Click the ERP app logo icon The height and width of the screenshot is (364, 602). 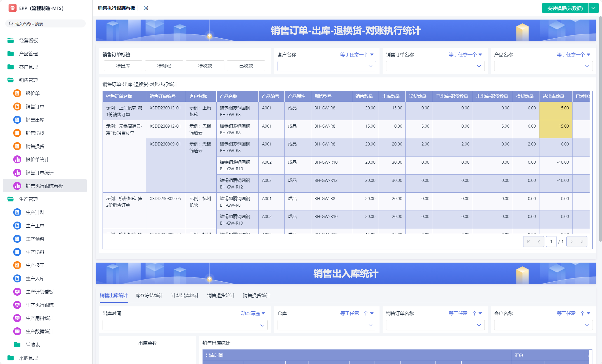12,8
